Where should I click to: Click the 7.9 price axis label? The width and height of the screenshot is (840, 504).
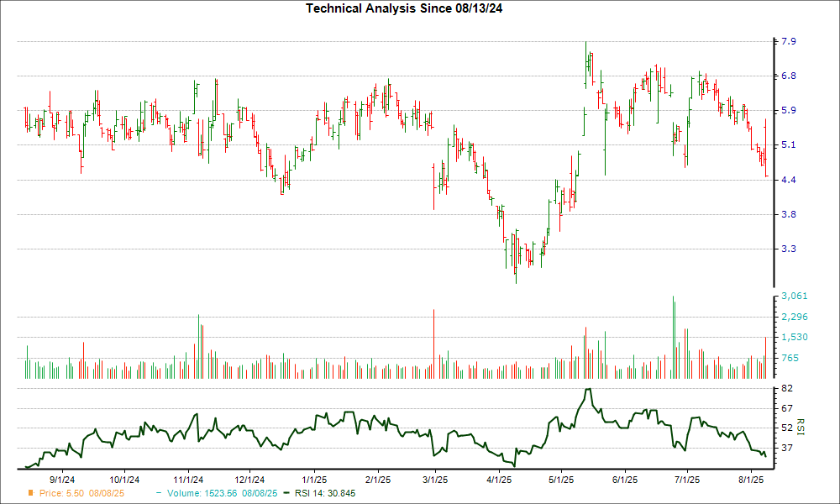click(x=789, y=42)
